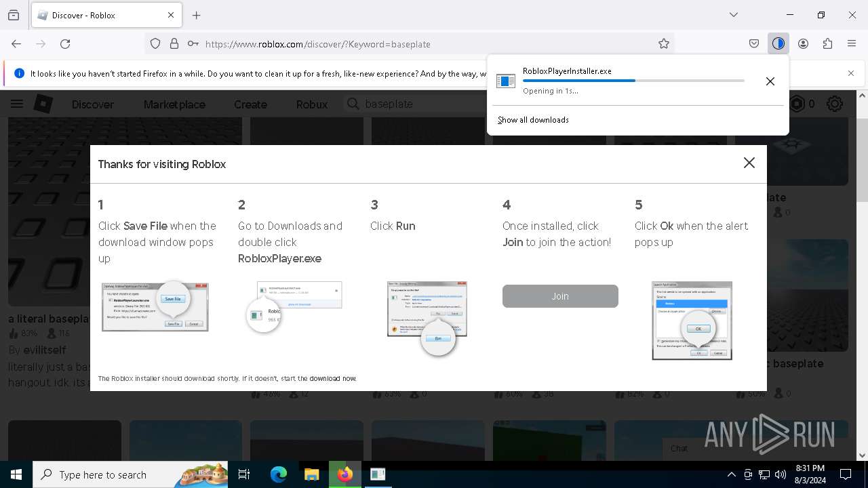Open a new browser tab
The image size is (868, 488).
[197, 15]
